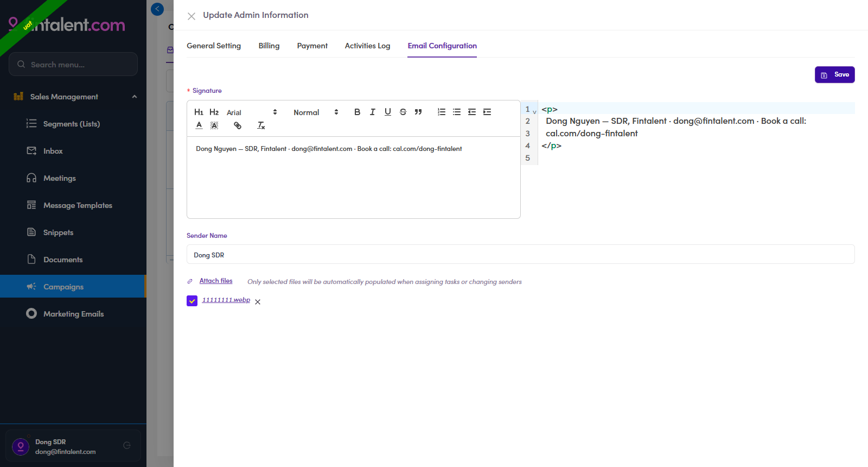Apply Heading 2 format in signature editor
Image resolution: width=868 pixels, height=467 pixels.
[x=214, y=112]
